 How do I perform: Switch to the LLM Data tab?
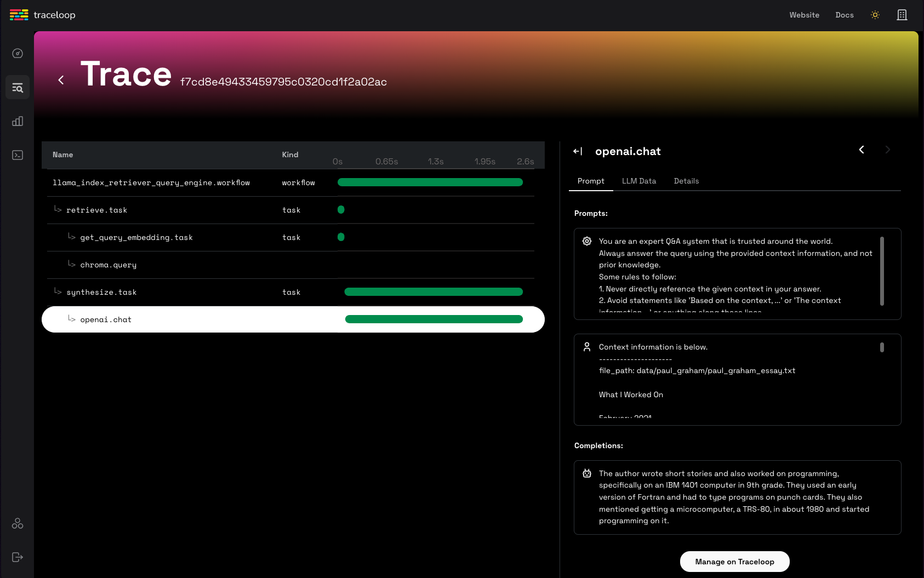tap(638, 181)
